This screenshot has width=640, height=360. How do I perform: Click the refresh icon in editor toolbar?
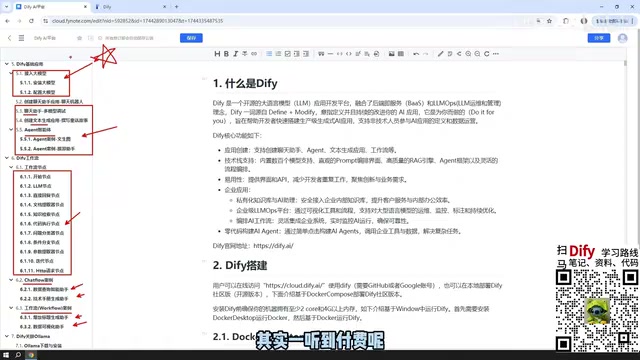(x=487, y=53)
